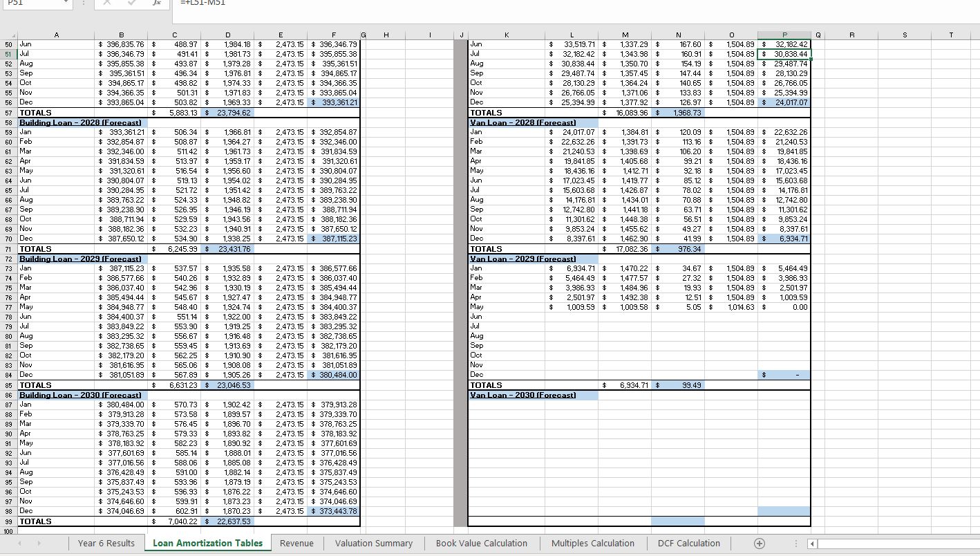Viewport: 980px width, 556px height.
Task: Select the van loan balance cell 0.00
Action: [784, 307]
